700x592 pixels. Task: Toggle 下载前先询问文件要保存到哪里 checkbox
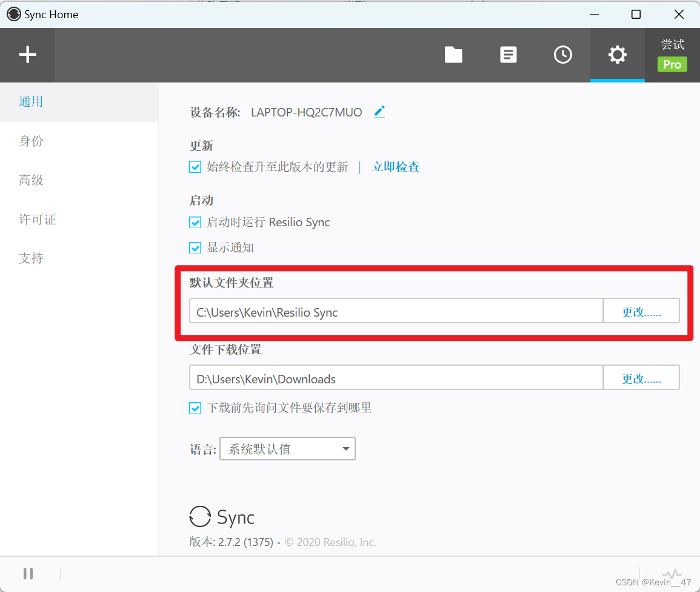(195, 408)
